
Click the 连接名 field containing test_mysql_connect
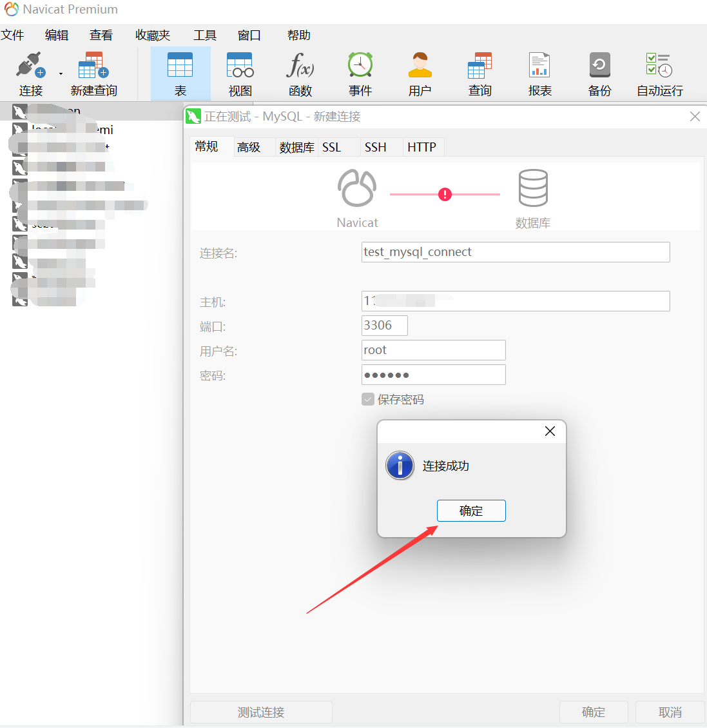point(516,252)
